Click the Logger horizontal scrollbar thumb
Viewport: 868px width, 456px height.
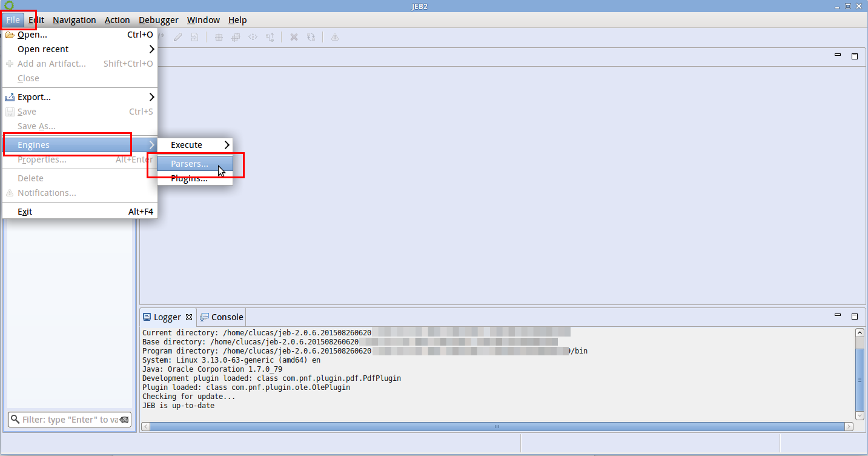(497, 426)
